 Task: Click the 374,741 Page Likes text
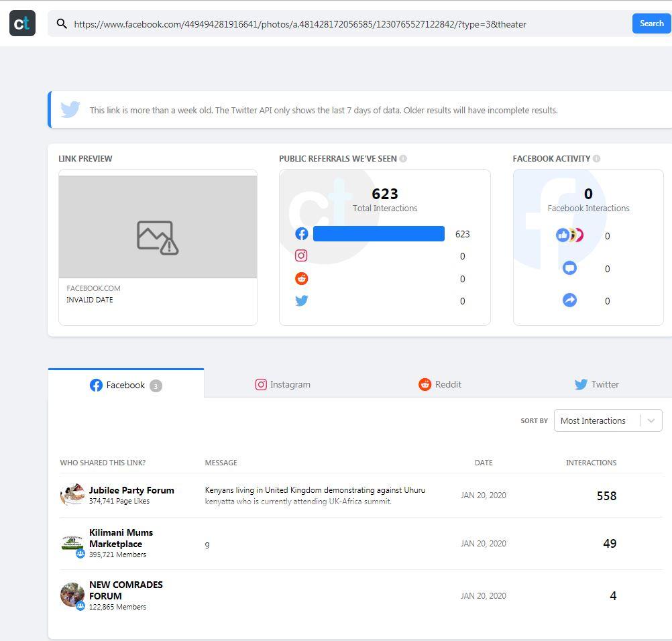point(119,501)
